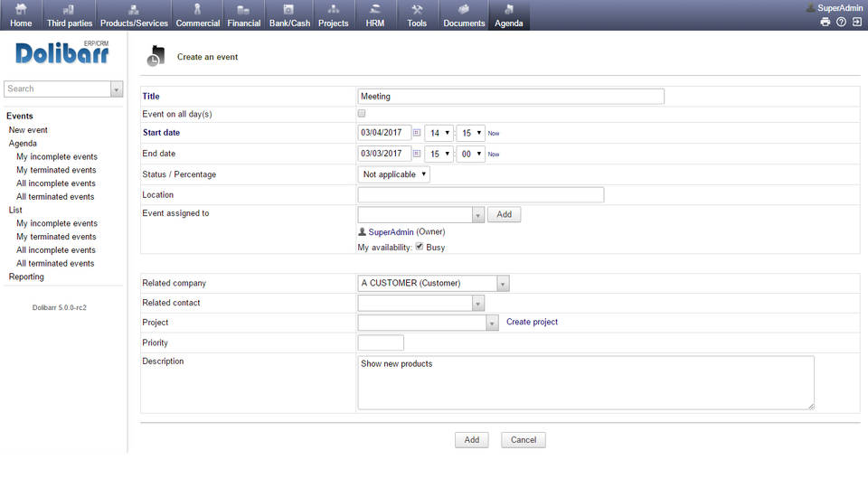
Task: Click the print page icon
Action: 826,22
